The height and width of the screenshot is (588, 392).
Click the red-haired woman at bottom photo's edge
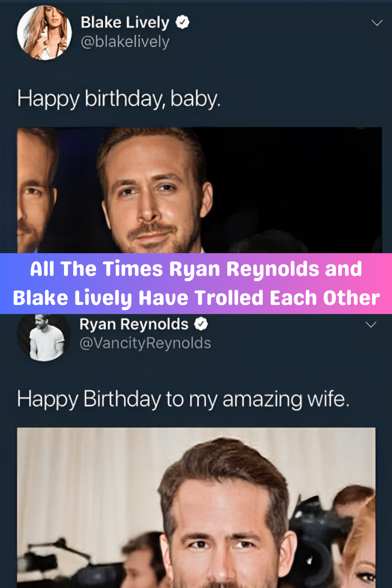363,549
